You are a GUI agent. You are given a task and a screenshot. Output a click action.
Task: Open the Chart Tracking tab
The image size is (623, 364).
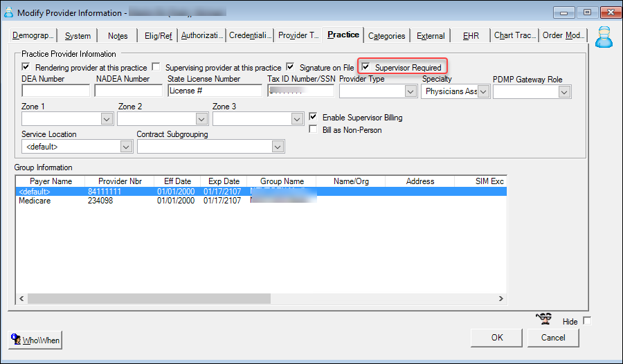click(514, 35)
